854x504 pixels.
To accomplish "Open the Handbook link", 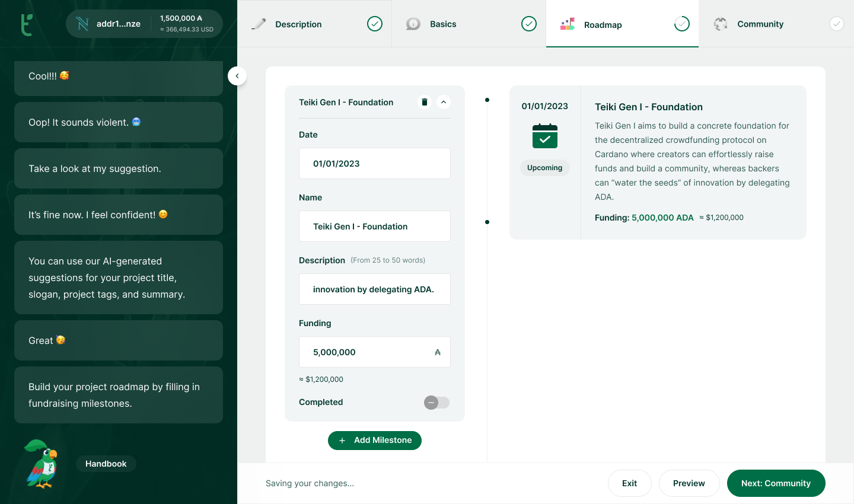I will [106, 464].
